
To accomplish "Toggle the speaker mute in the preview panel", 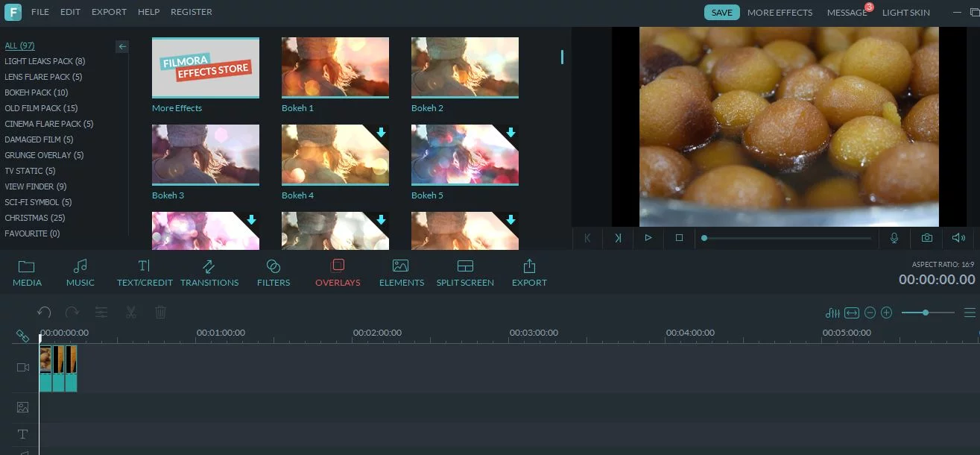I will 959,237.
